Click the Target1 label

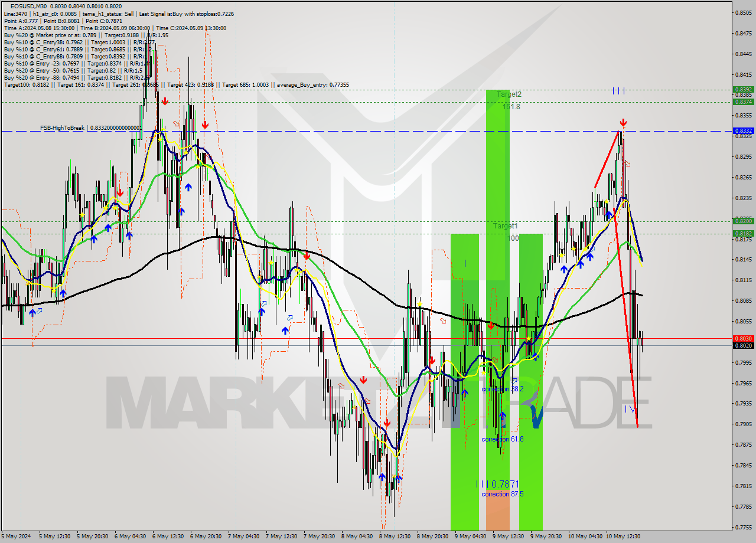pos(506,226)
